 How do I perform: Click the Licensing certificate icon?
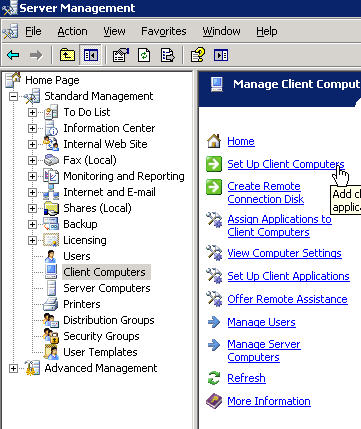51,240
